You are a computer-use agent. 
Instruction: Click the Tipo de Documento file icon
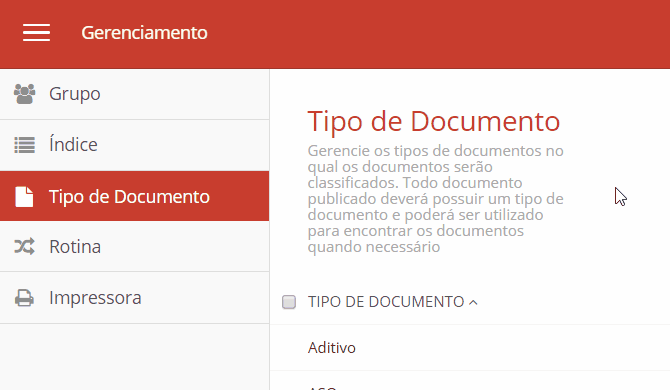(x=24, y=196)
